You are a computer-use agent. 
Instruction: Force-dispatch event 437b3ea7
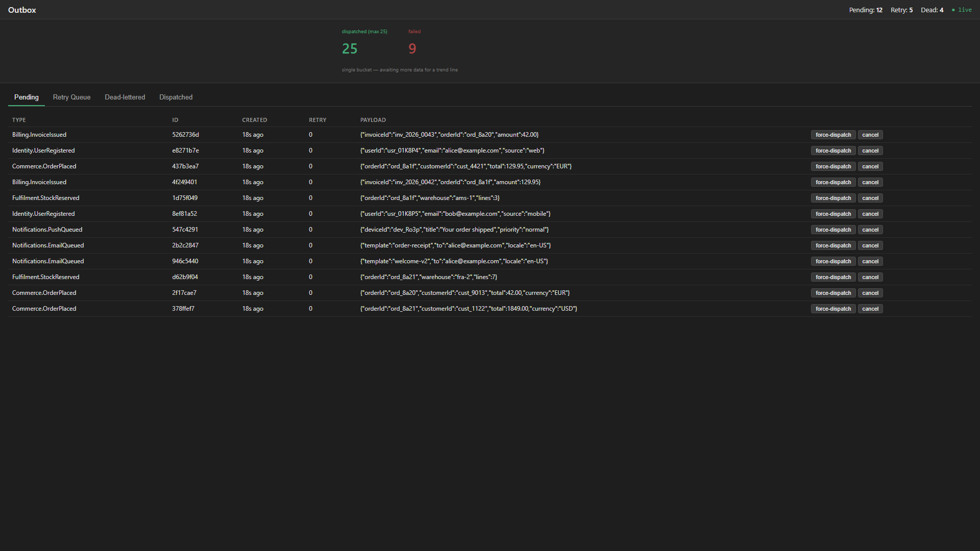coord(833,166)
